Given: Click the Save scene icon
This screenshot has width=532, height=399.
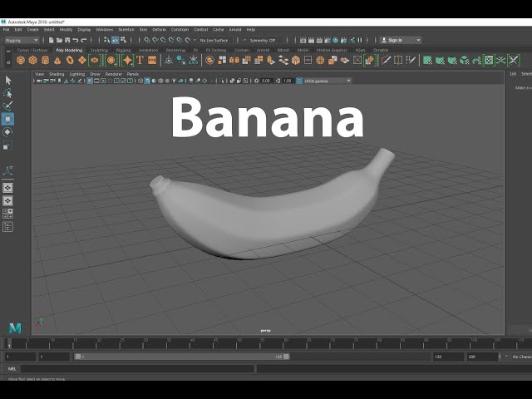Looking at the screenshot, I should [67, 40].
